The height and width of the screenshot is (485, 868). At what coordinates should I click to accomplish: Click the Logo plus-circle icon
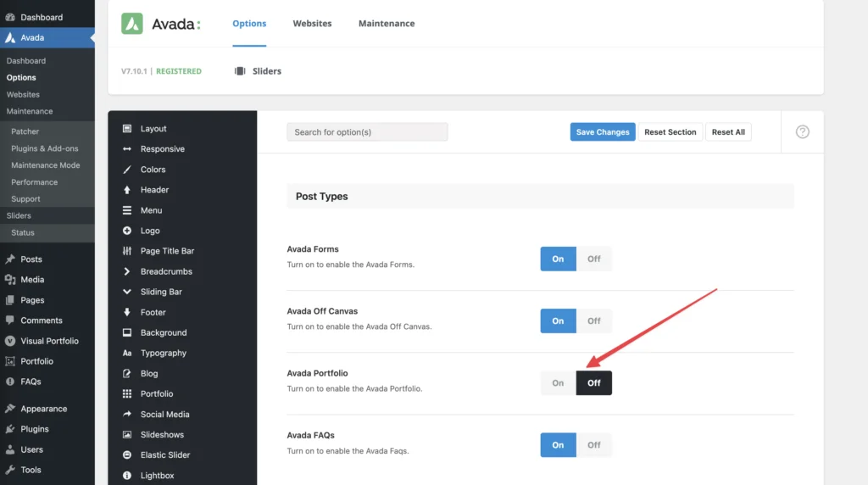127,231
